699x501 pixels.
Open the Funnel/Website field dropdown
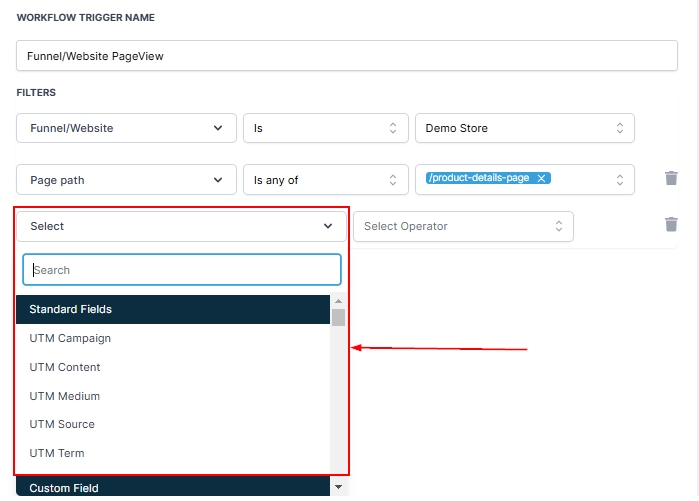pyautogui.click(x=126, y=128)
